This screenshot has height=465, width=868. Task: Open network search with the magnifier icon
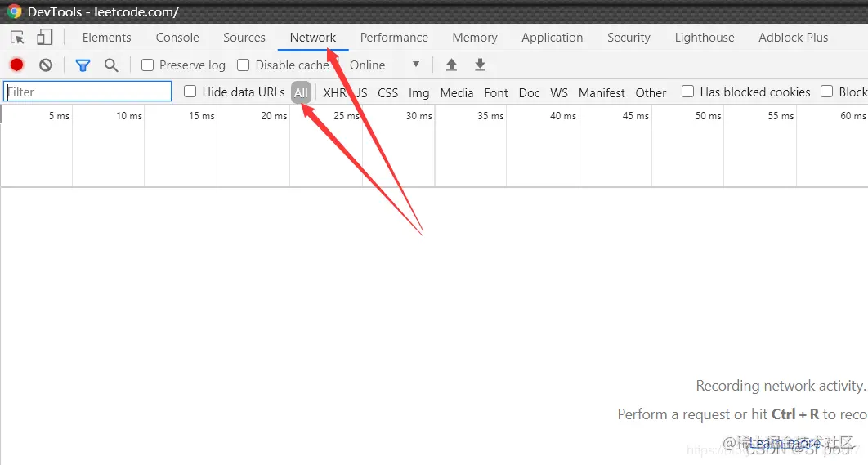pos(111,65)
